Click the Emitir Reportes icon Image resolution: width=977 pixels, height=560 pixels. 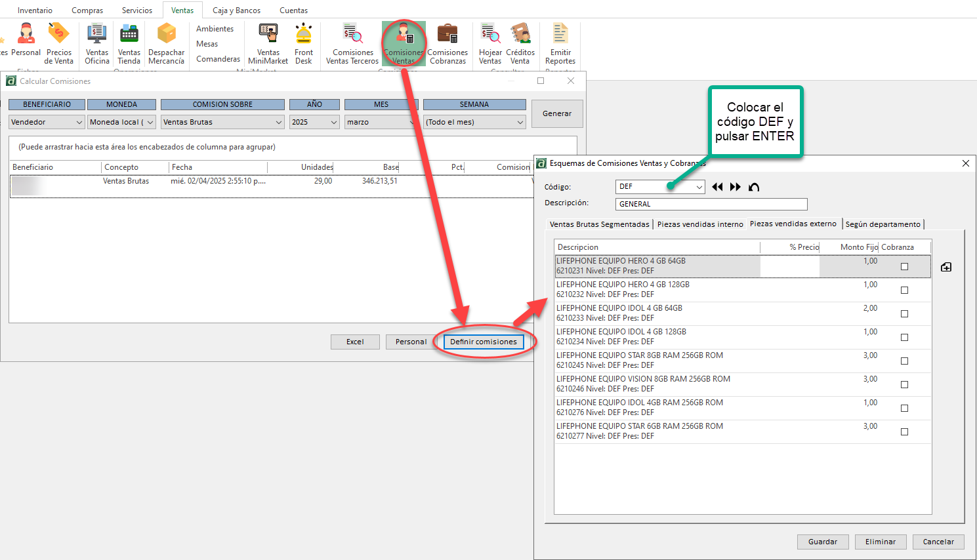(x=560, y=43)
